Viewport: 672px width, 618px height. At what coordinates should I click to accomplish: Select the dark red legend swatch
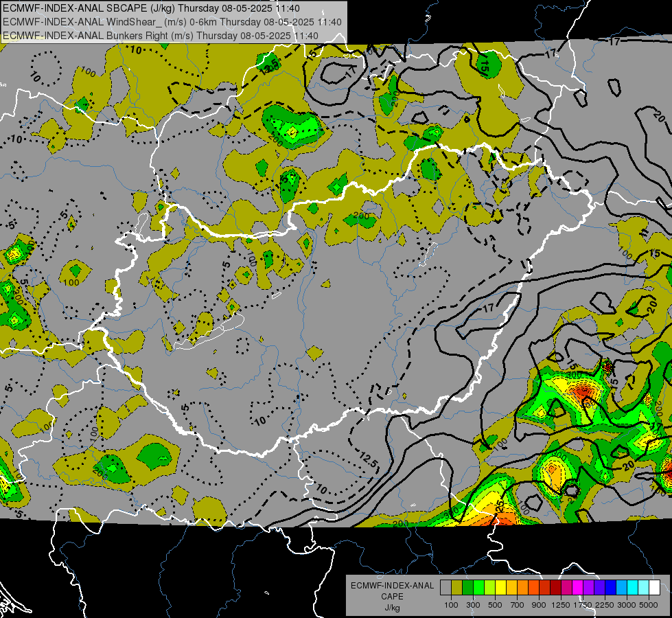pos(556,588)
